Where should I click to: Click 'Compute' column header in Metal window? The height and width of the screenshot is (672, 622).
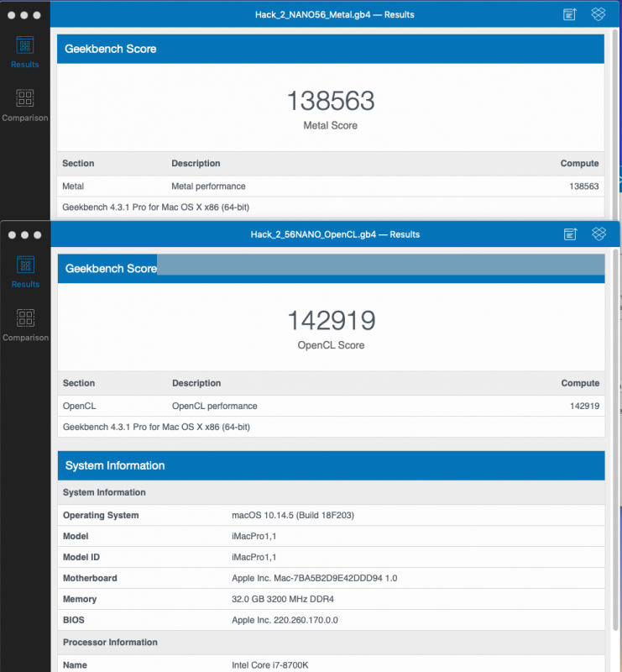tap(579, 163)
